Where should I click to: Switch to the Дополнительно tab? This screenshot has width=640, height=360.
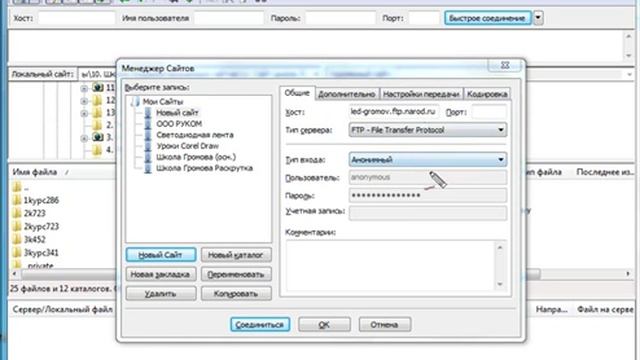coord(347,94)
